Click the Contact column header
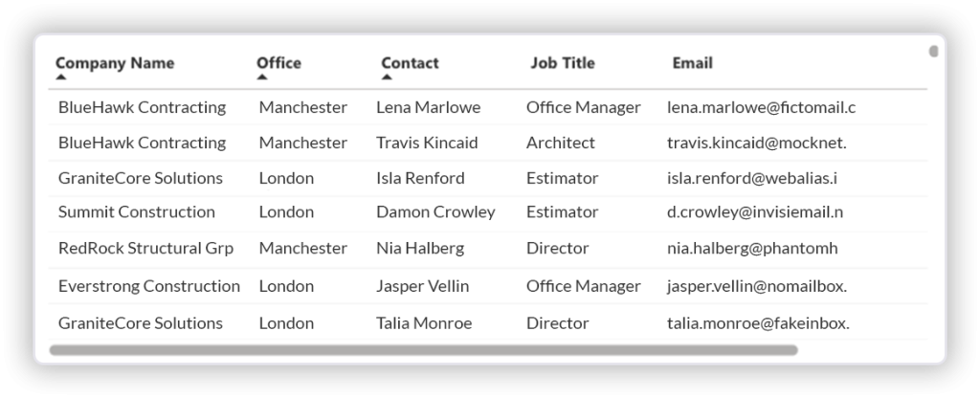Image resolution: width=980 pixels, height=398 pixels. tap(410, 63)
